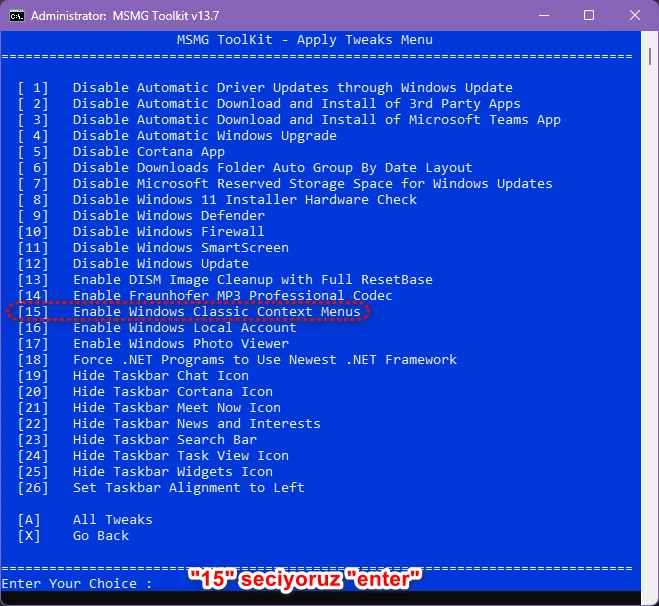This screenshot has height=606, width=659.
Task: Click 'Hide Taskbar Meet Now Icon' entry
Action: pyautogui.click(x=177, y=407)
